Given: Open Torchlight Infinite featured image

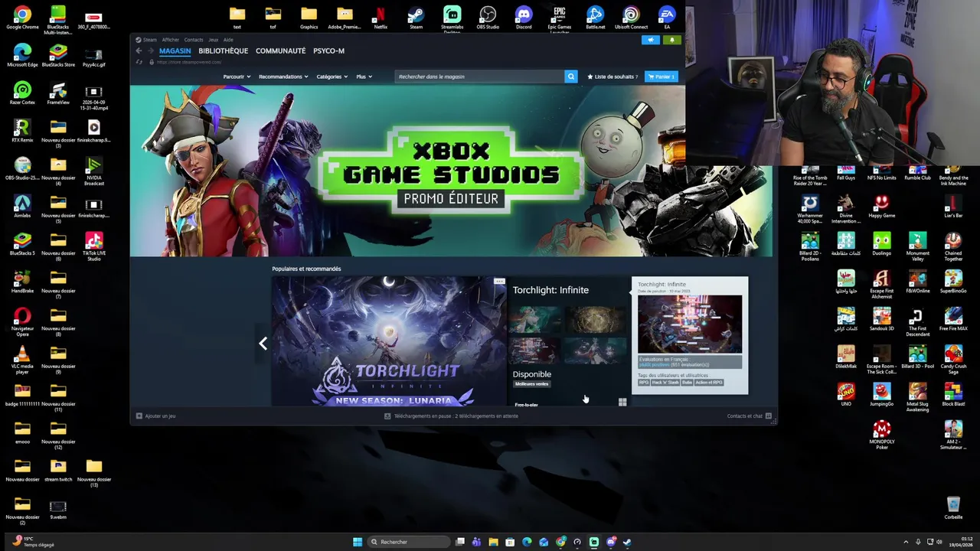Looking at the screenshot, I should (389, 341).
